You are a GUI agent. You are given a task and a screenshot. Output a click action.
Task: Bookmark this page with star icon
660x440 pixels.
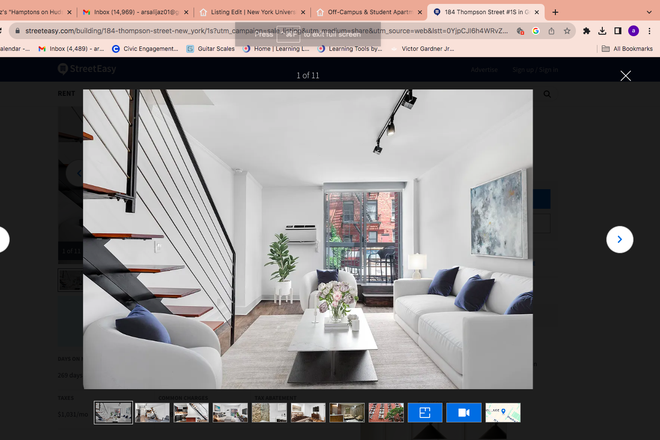tap(567, 31)
